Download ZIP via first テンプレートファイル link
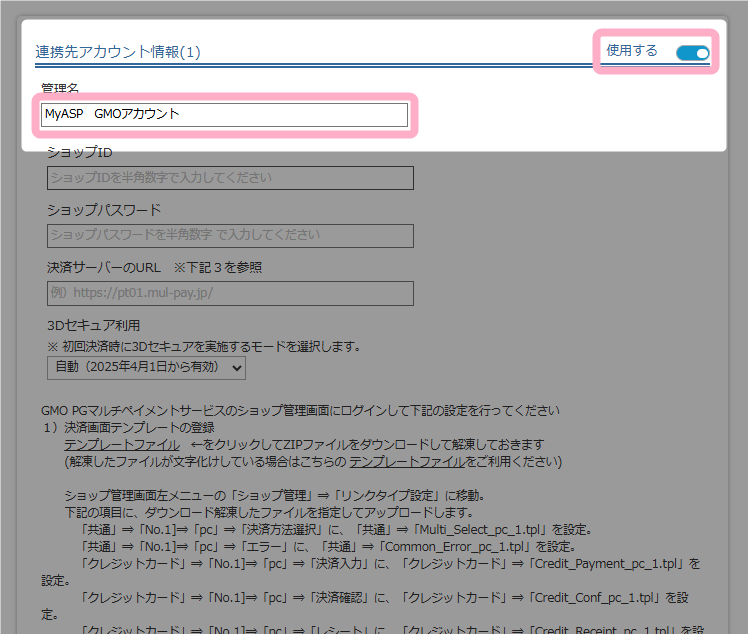748x634 pixels. (x=121, y=444)
